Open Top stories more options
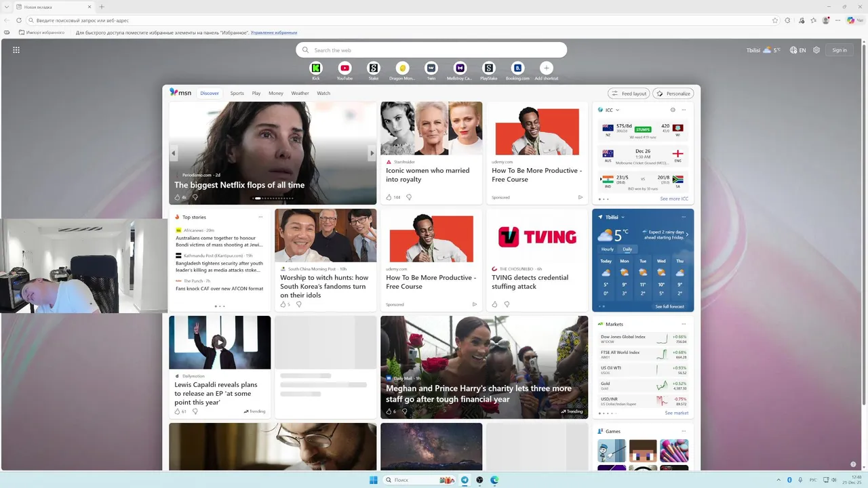This screenshot has height=488, width=868. point(260,217)
